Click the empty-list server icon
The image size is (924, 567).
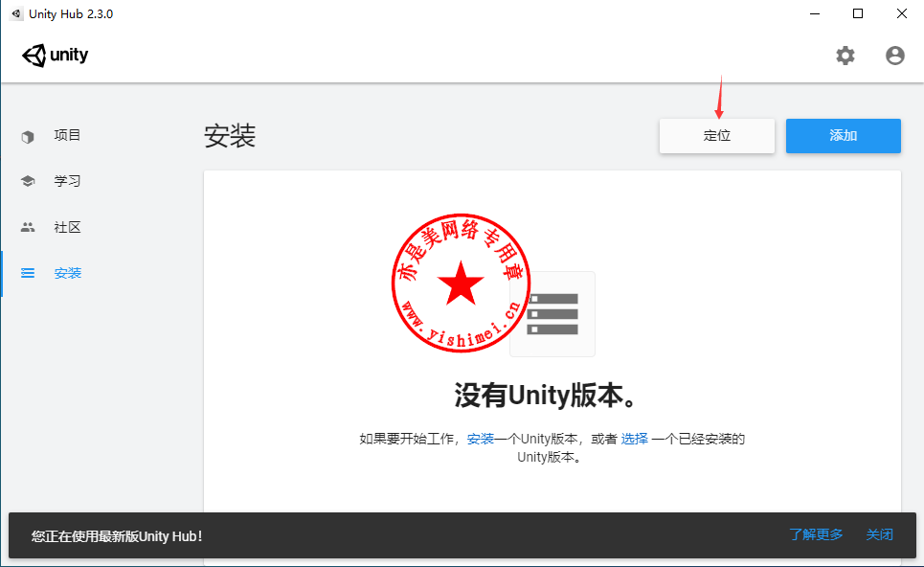click(552, 313)
